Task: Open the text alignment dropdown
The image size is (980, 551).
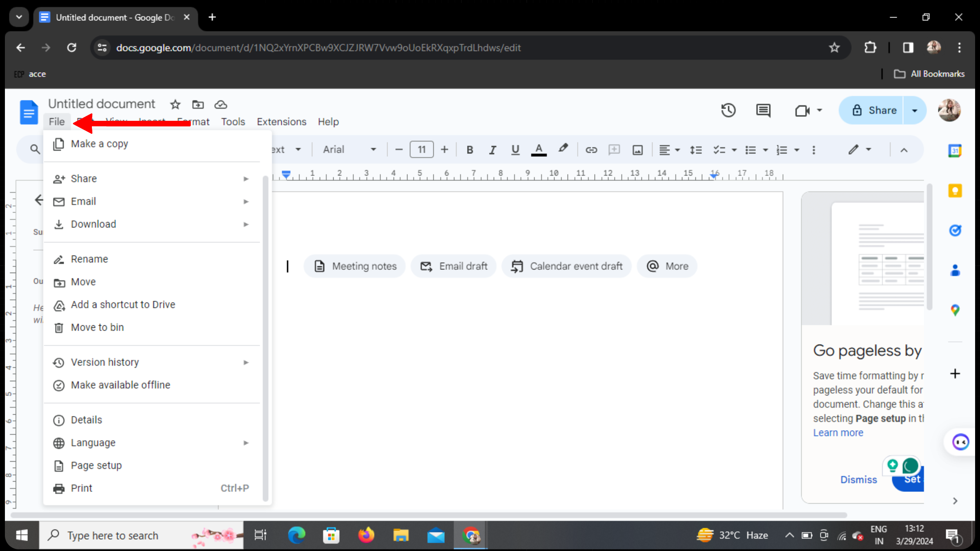Action: (x=669, y=150)
